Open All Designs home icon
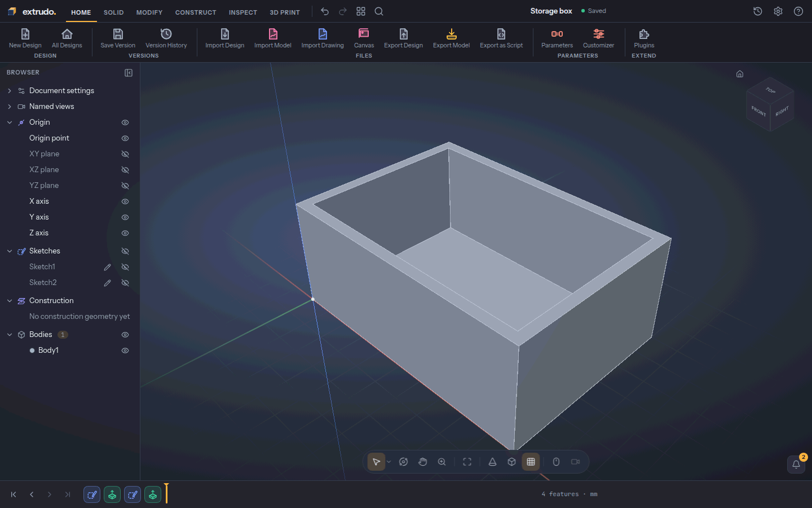The width and height of the screenshot is (812, 508). tap(67, 34)
